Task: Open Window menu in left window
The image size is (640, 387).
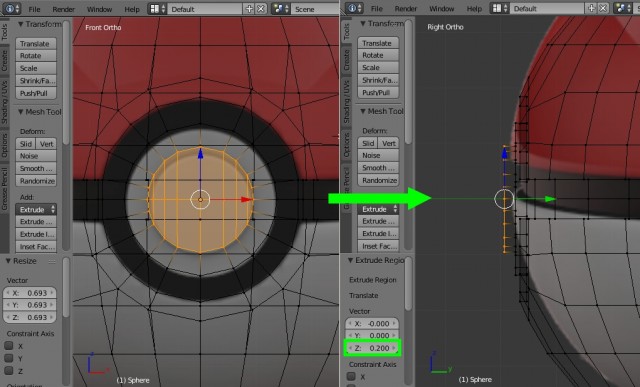Action: click(99, 9)
